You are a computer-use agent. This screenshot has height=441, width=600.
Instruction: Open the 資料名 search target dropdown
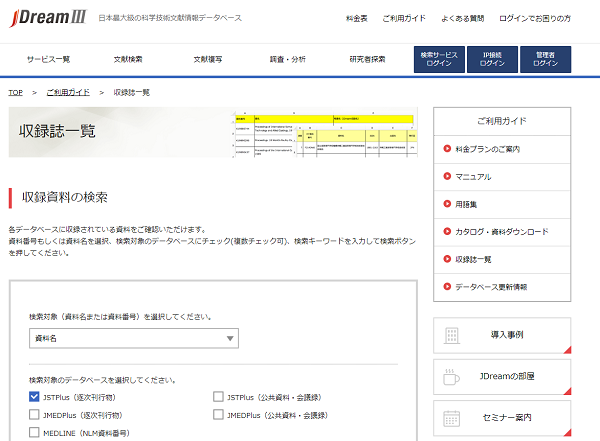133,339
